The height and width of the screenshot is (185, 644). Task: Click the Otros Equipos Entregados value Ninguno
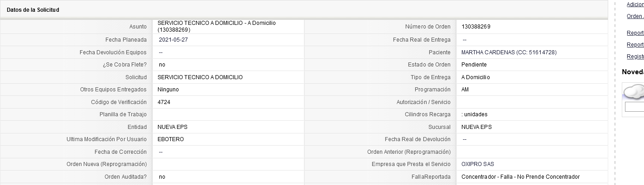[168, 90]
